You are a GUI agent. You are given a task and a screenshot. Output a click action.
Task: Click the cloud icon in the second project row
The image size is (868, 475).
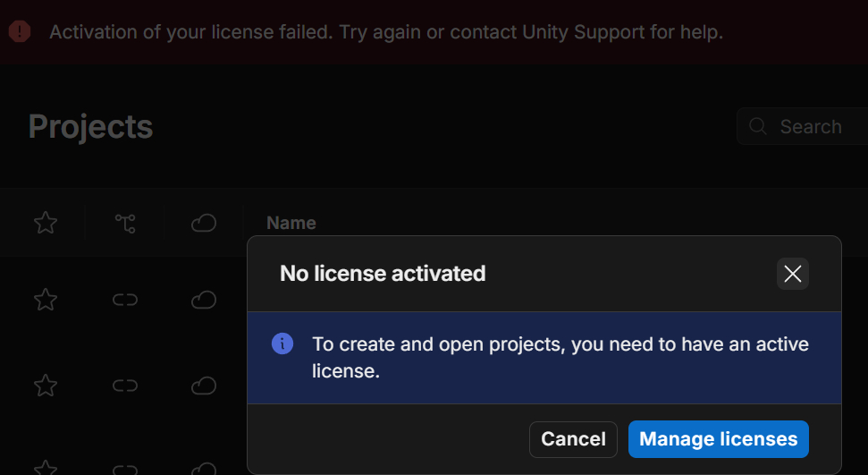point(204,386)
